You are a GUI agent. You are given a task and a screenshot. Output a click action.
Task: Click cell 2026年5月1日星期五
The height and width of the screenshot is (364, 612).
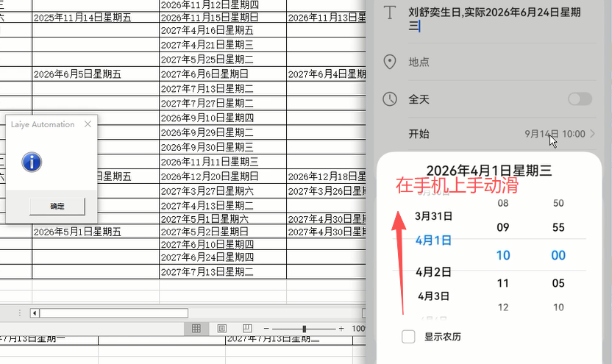[96, 232]
